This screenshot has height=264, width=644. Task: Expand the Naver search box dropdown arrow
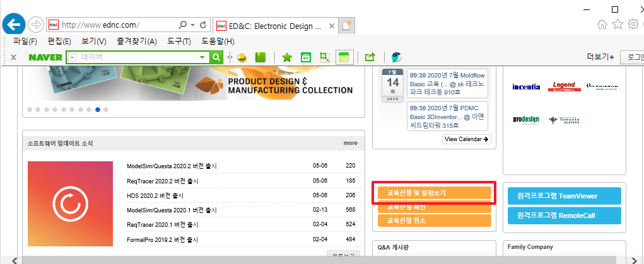point(202,57)
